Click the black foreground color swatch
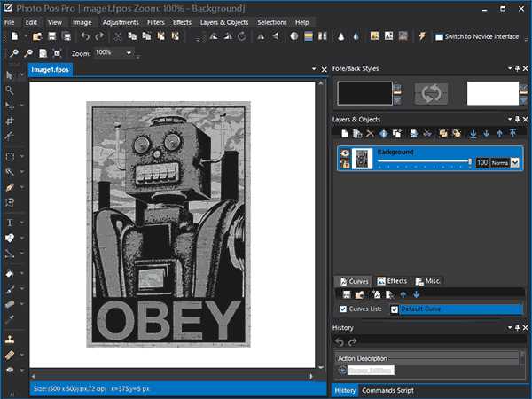This screenshot has width=532, height=399. click(364, 93)
